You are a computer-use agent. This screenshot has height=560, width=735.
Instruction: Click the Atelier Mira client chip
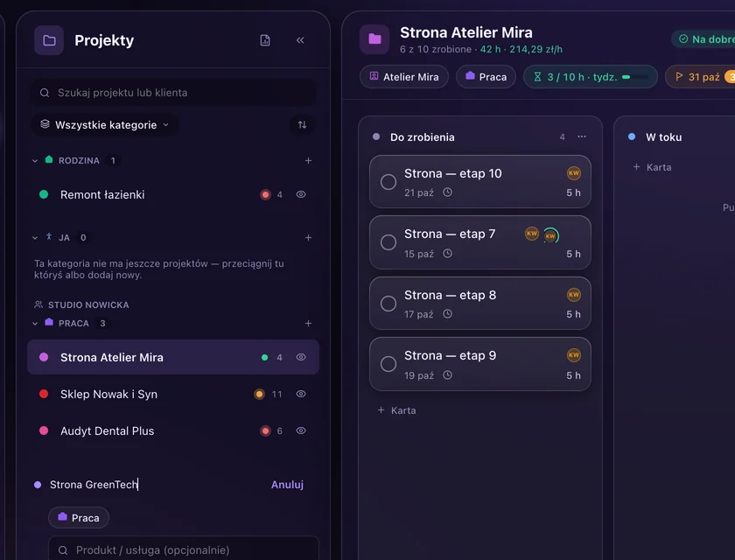[404, 77]
